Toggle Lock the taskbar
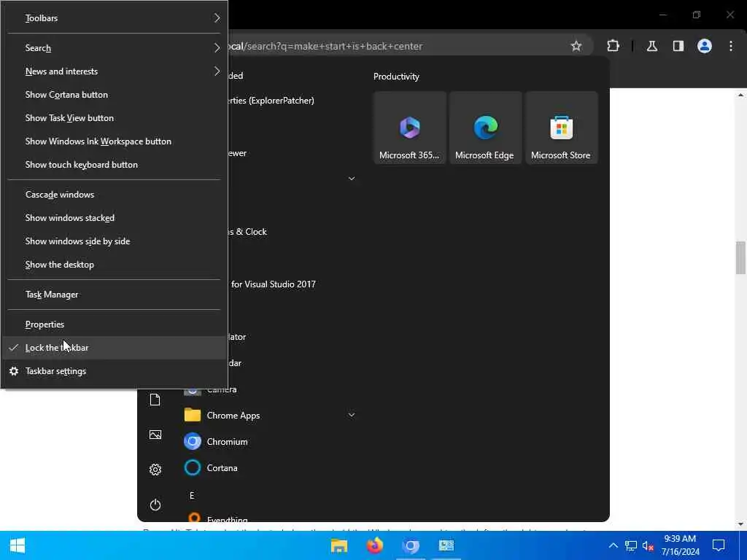This screenshot has height=560, width=747. [x=115, y=348]
